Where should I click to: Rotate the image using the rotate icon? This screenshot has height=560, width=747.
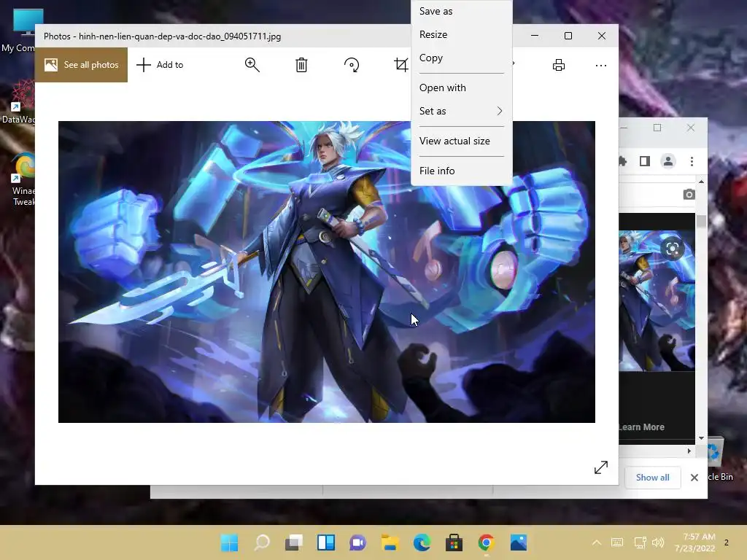352,65
